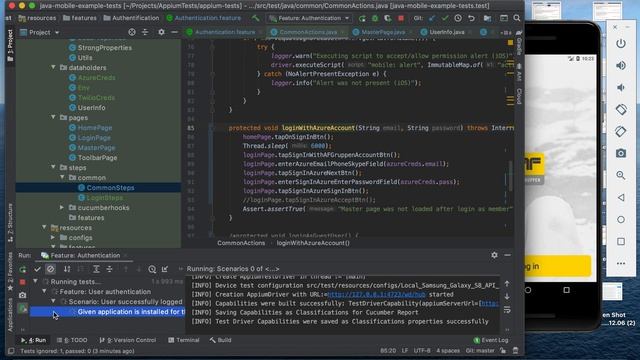Screen dimensions: 640x360
Task: Click the emulator power button
Action: click(x=621, y=43)
